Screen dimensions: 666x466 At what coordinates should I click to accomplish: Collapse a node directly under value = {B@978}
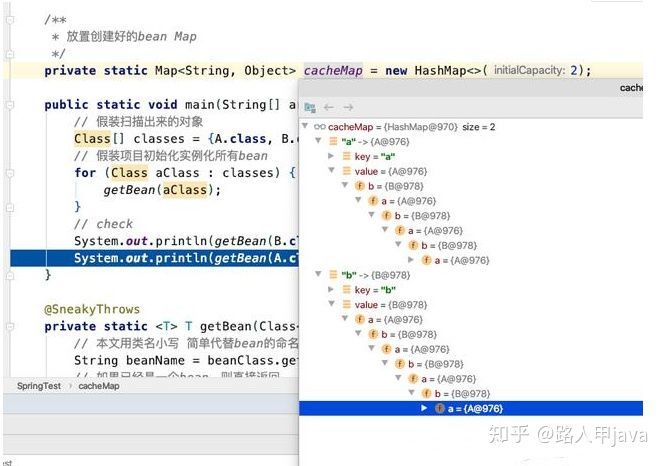click(345, 319)
